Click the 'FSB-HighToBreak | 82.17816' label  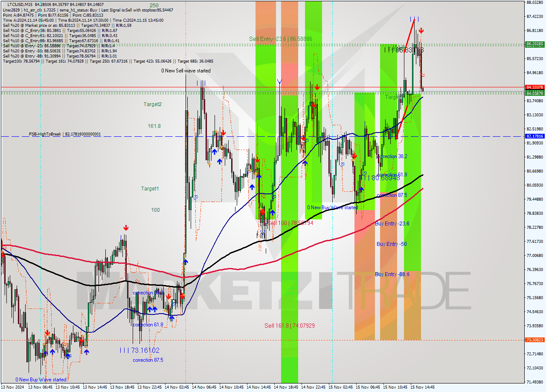(x=65, y=134)
